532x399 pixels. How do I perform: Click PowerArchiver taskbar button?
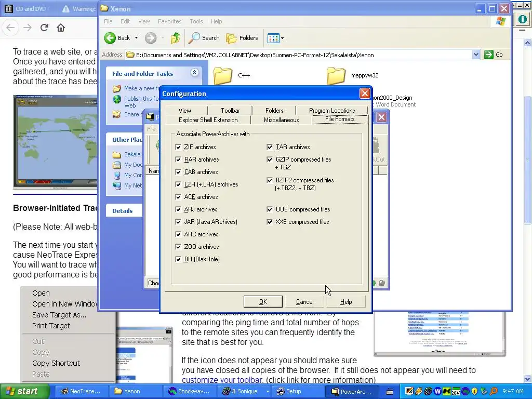(352, 391)
